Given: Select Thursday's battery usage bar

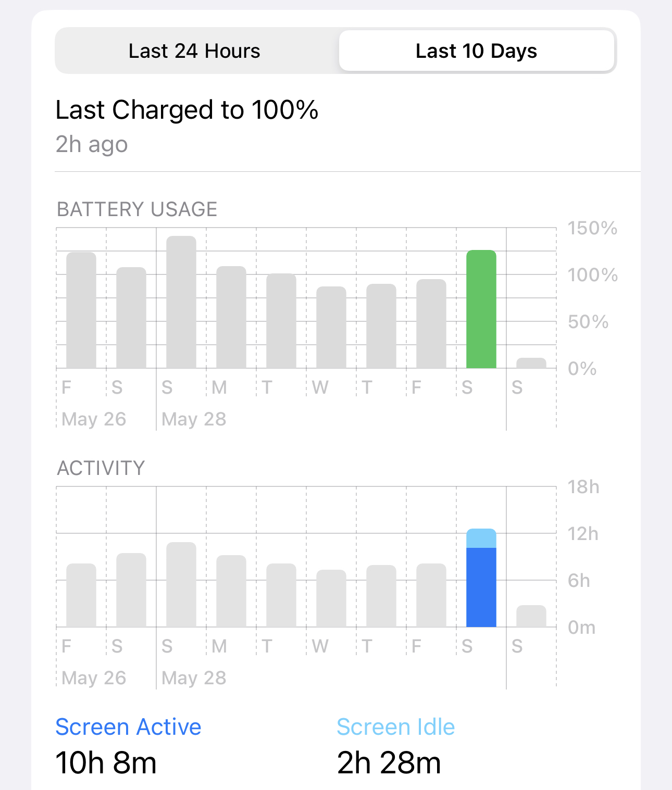Looking at the screenshot, I should [381, 326].
